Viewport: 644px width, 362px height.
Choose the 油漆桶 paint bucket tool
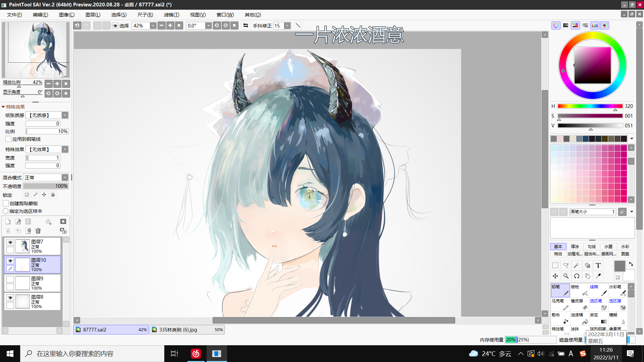pyautogui.click(x=579, y=318)
